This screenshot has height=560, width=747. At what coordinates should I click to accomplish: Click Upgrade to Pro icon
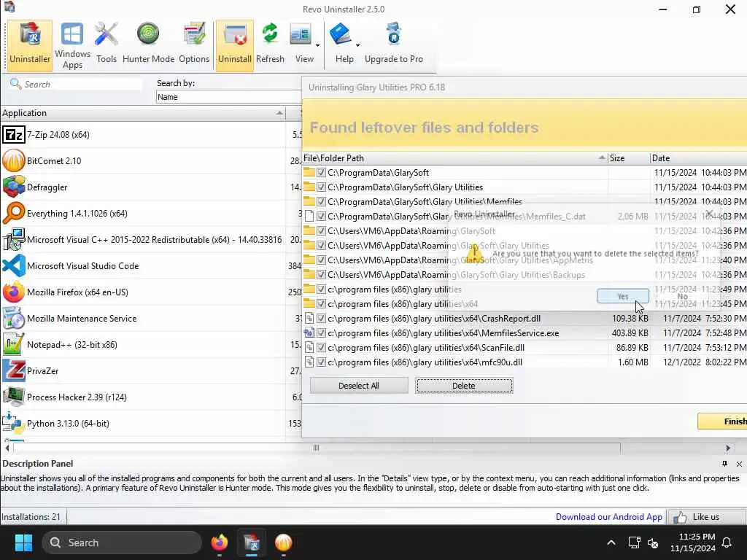coord(393,44)
